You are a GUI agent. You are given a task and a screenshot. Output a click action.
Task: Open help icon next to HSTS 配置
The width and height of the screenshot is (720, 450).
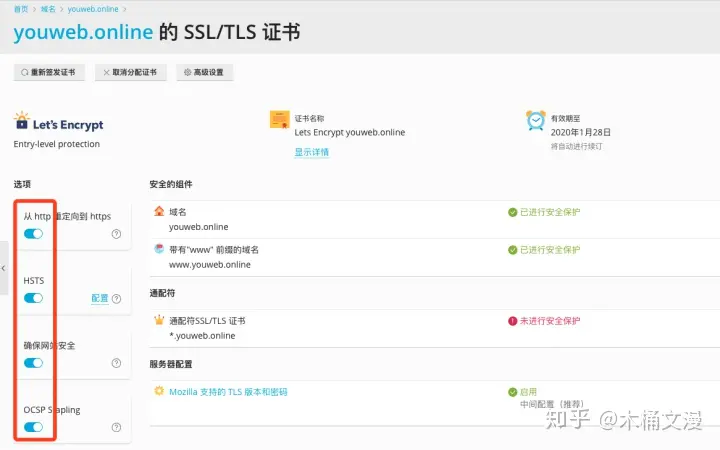tap(117, 298)
